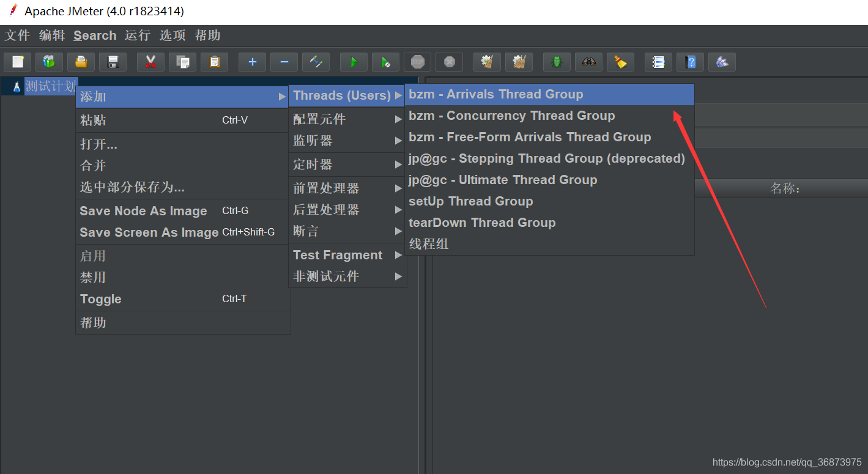Viewport: 868px width, 474px height.
Task: Open the 运行 menu
Action: (x=137, y=35)
